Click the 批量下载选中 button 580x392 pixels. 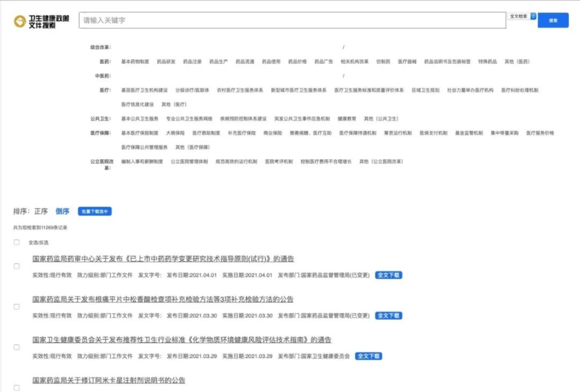[95, 211]
